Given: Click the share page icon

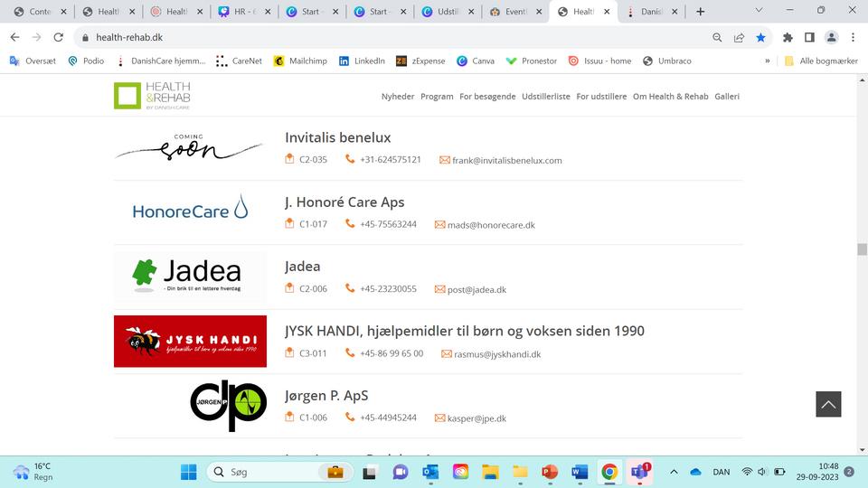Looking at the screenshot, I should [739, 37].
